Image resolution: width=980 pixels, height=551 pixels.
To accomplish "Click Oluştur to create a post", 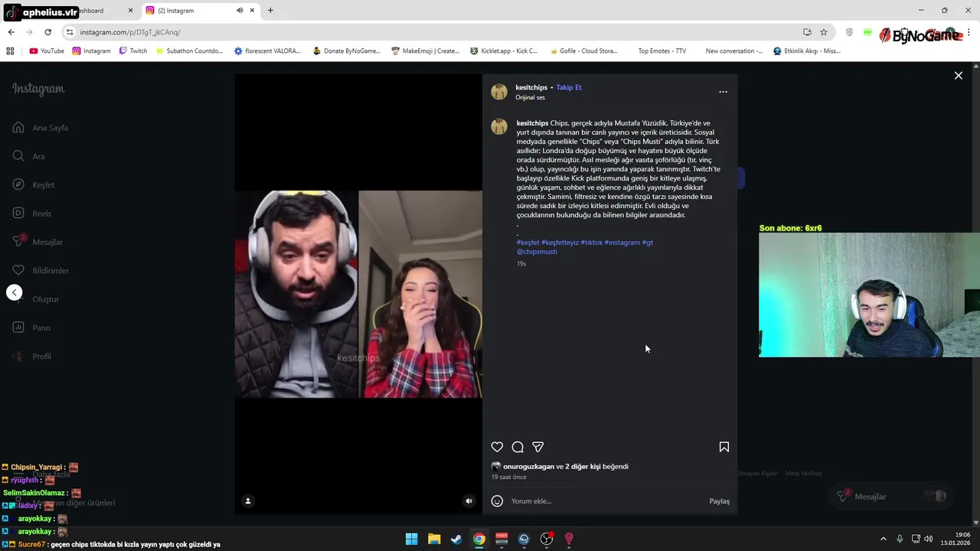I will (36, 299).
